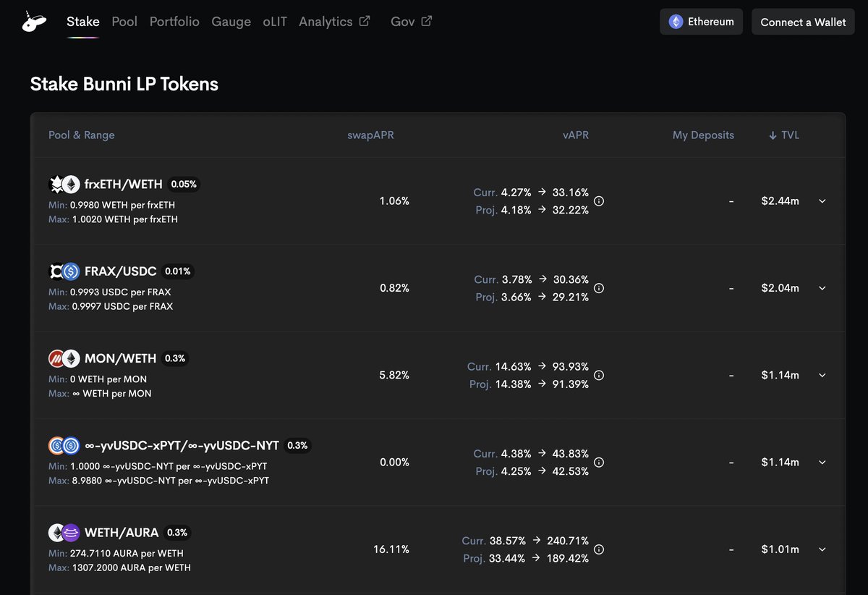Expand the FRAX/USDC pool row chevron
868x595 pixels.
[x=822, y=288]
